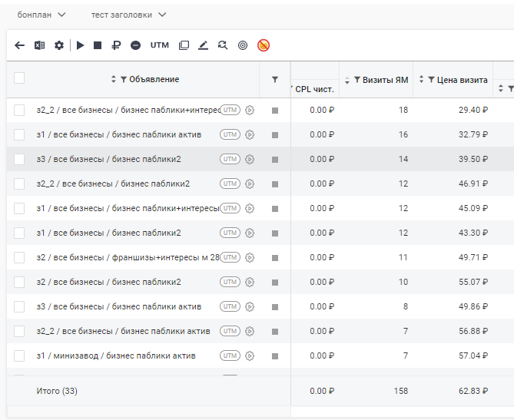Open ad з3 / все бизнесы / бизнес паблики актив
This screenshot has height=420, width=514.
[119, 306]
